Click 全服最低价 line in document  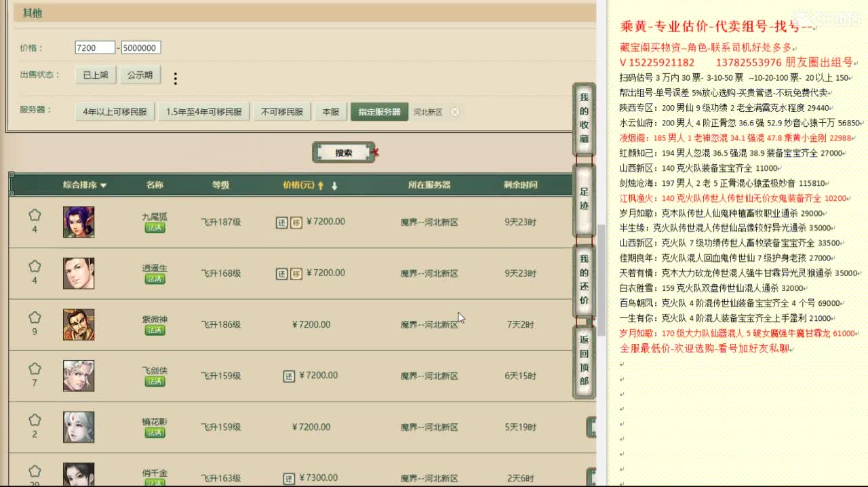pyautogui.click(x=706, y=348)
